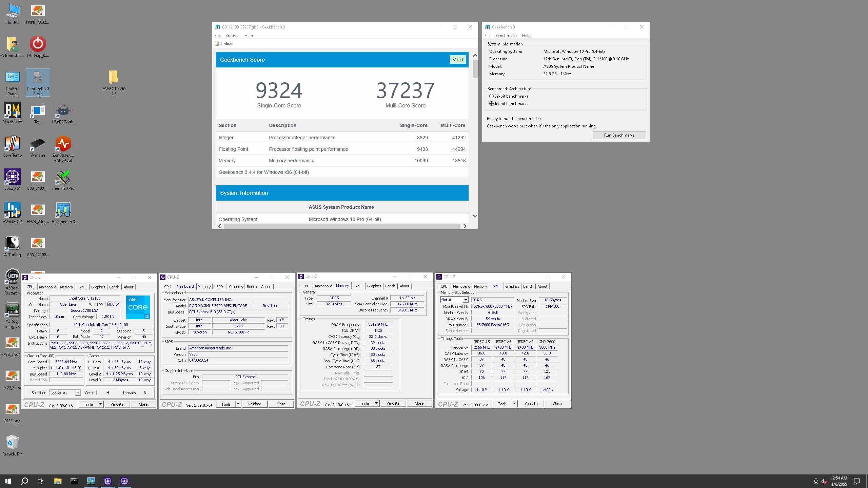Click Geekbench results horizontal scrollbar
Image resolution: width=868 pixels, height=488 pixels.
342,226
